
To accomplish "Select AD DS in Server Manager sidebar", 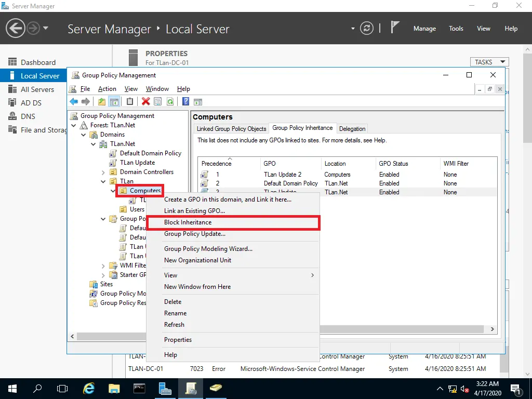I will pos(31,103).
